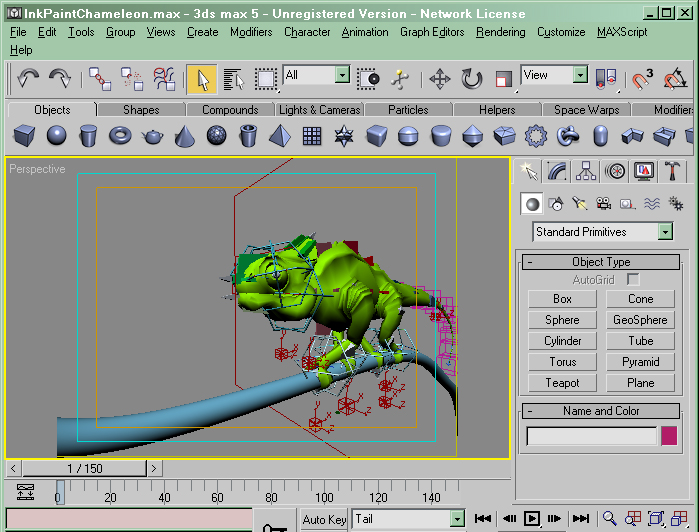Image resolution: width=699 pixels, height=532 pixels.
Task: Open the Select by Name list tool
Action: pyautogui.click(x=233, y=78)
